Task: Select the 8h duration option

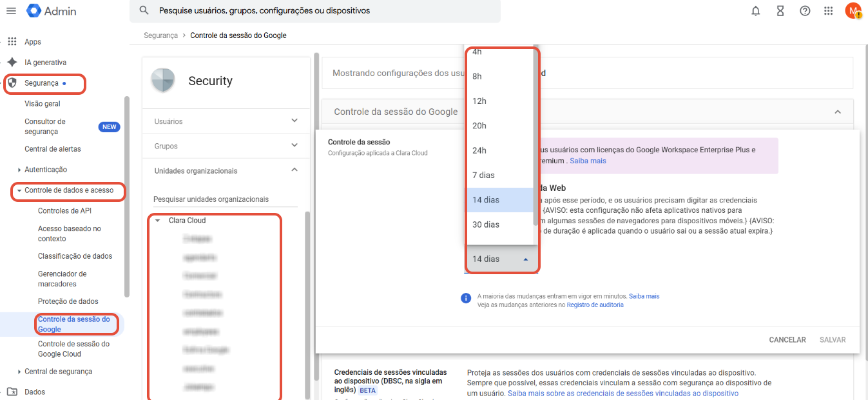Action: pyautogui.click(x=499, y=76)
